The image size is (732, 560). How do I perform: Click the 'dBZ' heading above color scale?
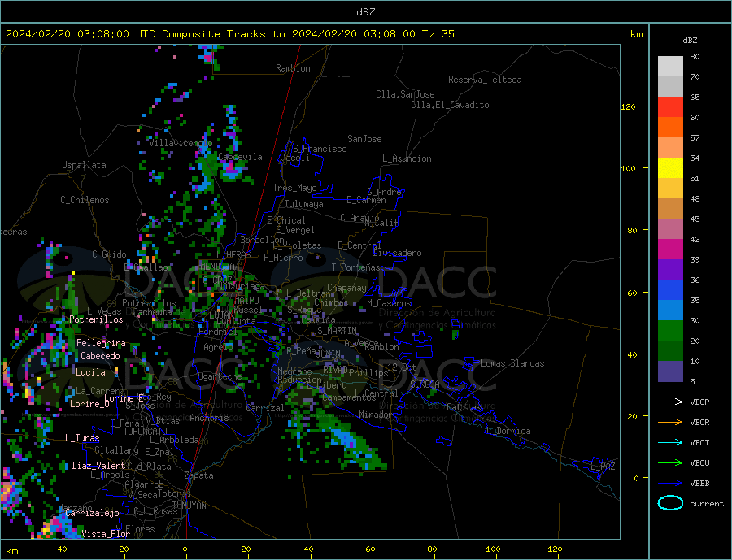pyautogui.click(x=690, y=41)
